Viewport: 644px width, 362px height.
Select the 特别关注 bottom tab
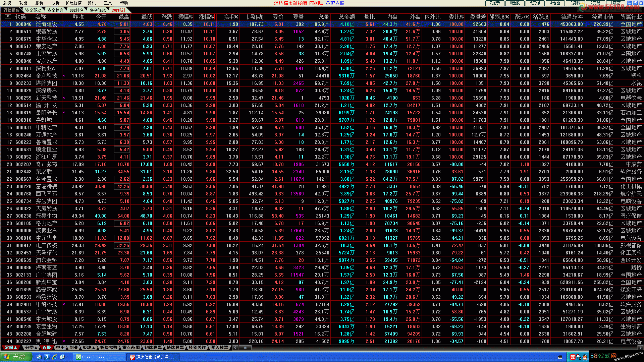[x=197, y=348]
